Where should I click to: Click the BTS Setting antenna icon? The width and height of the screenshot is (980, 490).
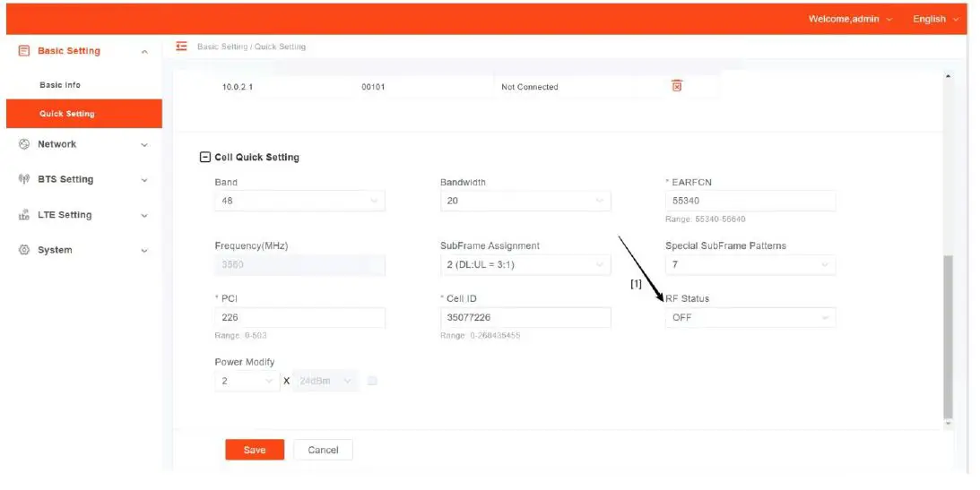click(23, 179)
